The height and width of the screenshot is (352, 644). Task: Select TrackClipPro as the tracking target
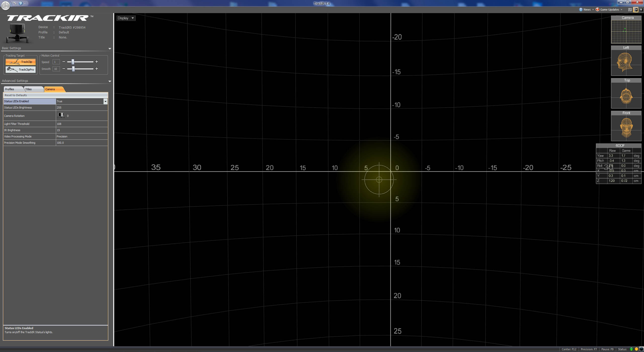[21, 70]
